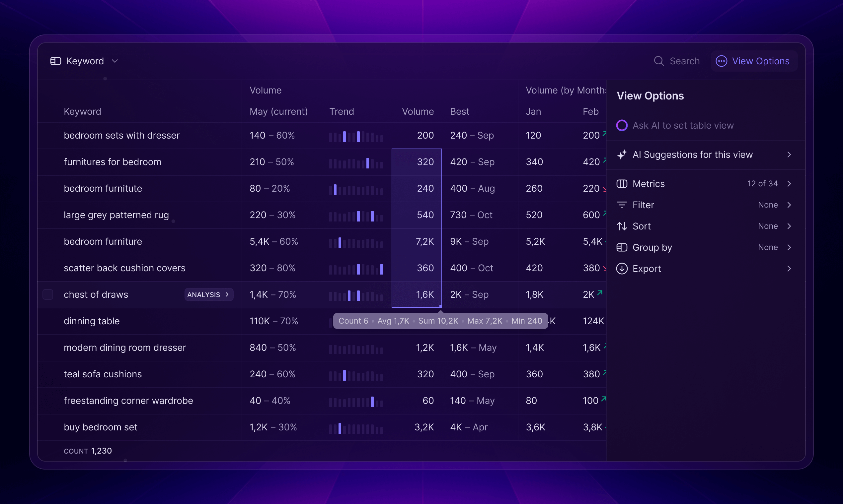Open ANALYSIS button on chest of draws
Viewport: 843px width, 504px height.
tap(208, 294)
